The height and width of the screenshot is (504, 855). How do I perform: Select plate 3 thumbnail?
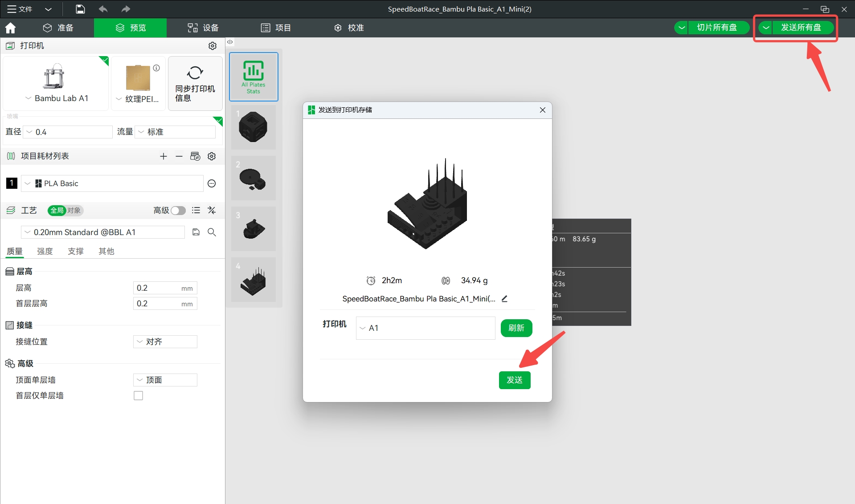click(254, 229)
